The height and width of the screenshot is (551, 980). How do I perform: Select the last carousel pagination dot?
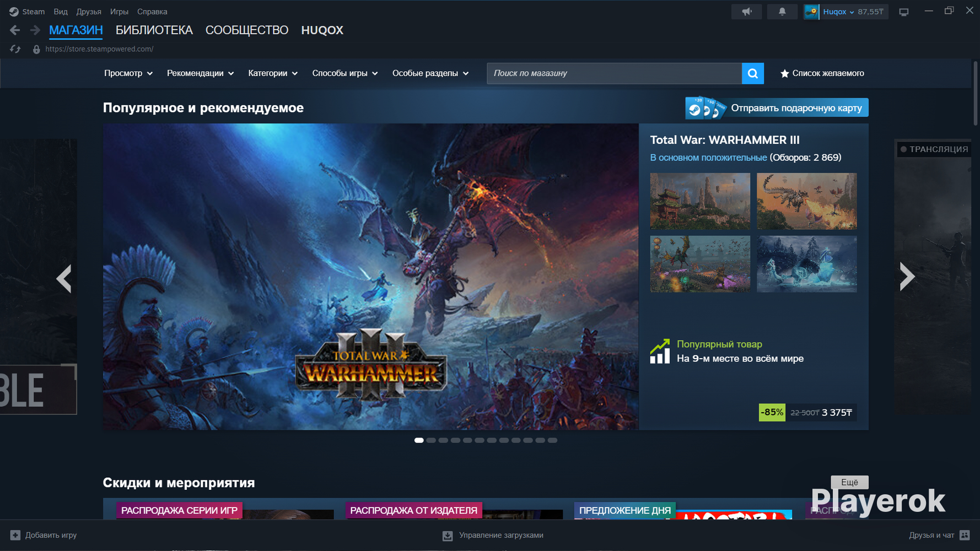click(552, 440)
